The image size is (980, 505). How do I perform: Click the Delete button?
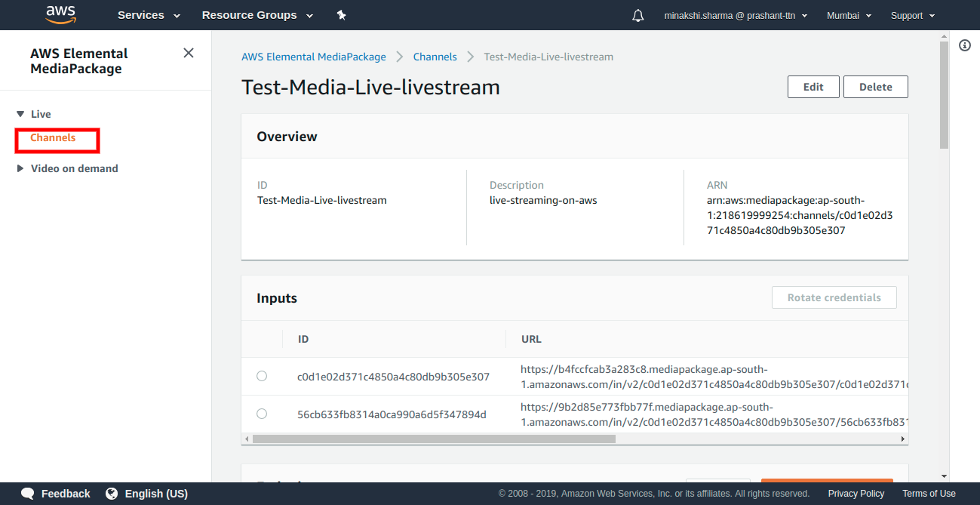(x=876, y=87)
